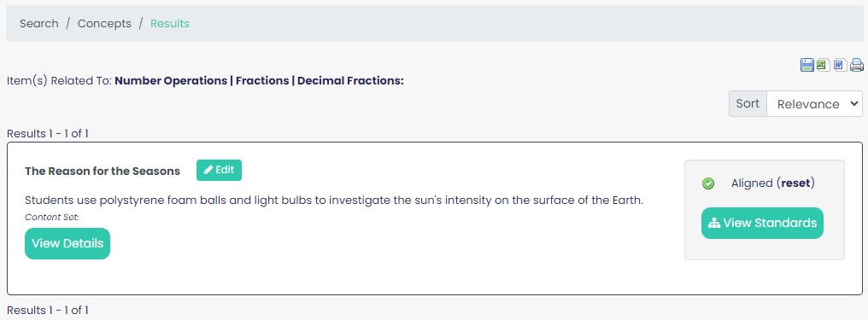
Task: Navigate to Concepts breadcrumb link
Action: [x=104, y=24]
